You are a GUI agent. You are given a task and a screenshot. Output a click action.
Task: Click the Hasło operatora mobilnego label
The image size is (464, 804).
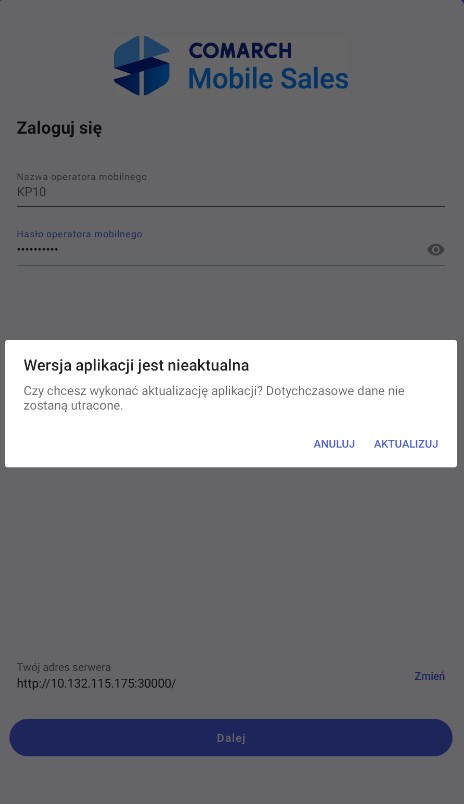pos(79,234)
